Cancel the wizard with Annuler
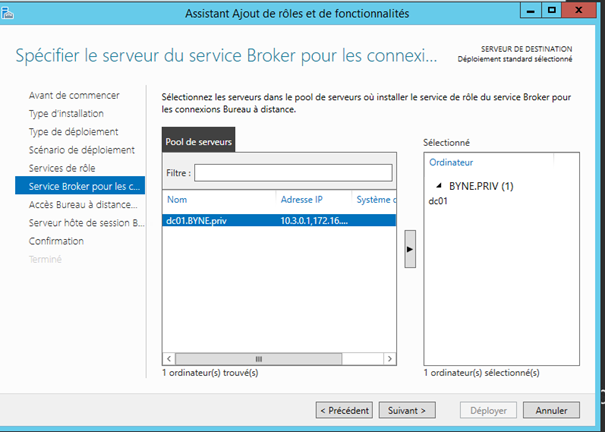The image size is (605, 432). point(551,410)
